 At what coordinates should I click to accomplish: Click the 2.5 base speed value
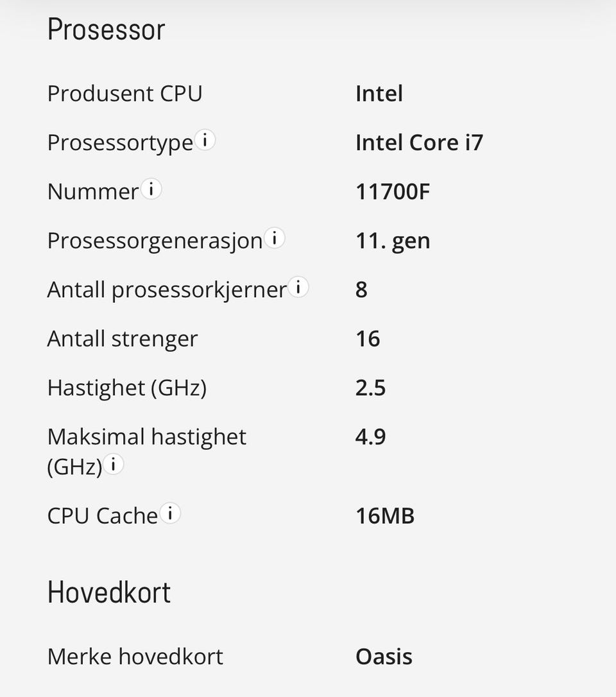pyautogui.click(x=371, y=388)
